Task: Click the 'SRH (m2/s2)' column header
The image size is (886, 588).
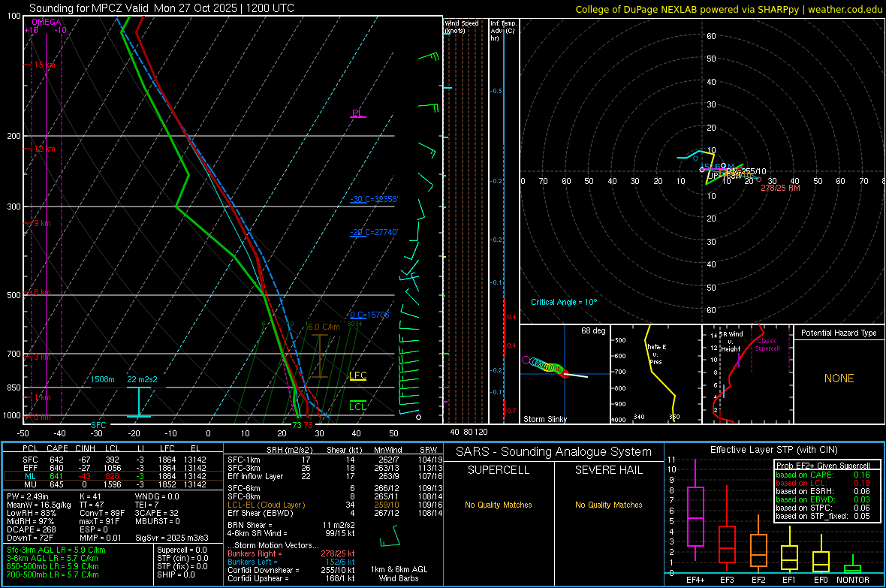Action: [x=291, y=450]
